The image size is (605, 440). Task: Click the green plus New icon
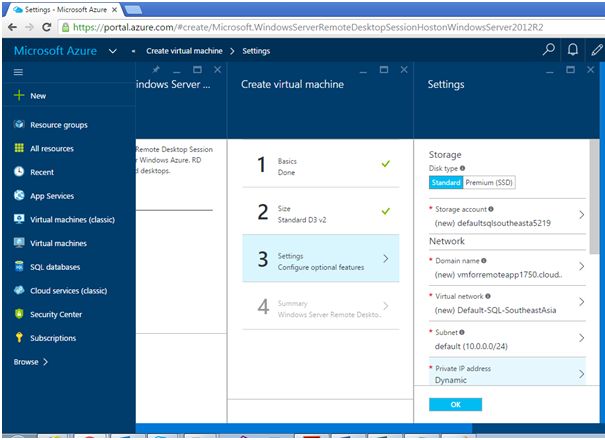click(x=19, y=95)
